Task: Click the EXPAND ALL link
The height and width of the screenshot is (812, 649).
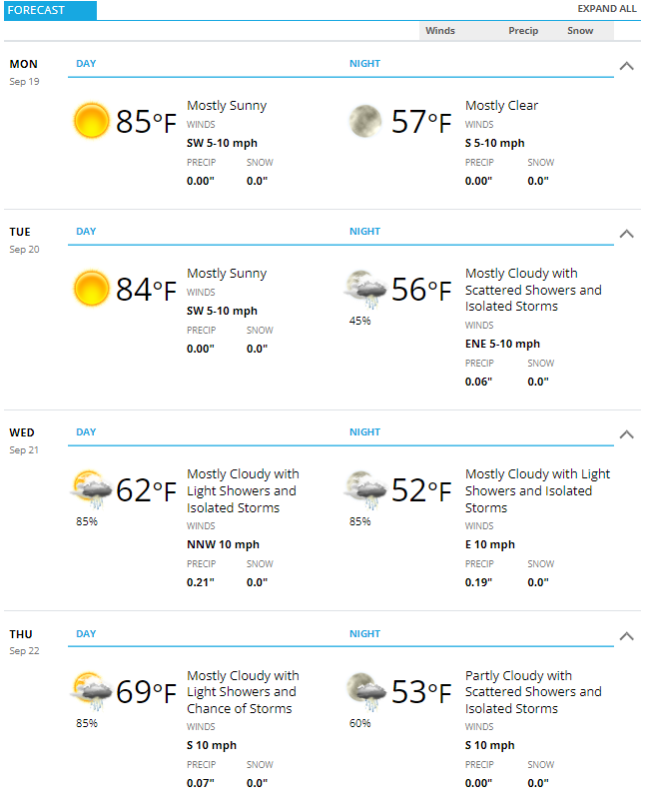Action: tap(607, 9)
